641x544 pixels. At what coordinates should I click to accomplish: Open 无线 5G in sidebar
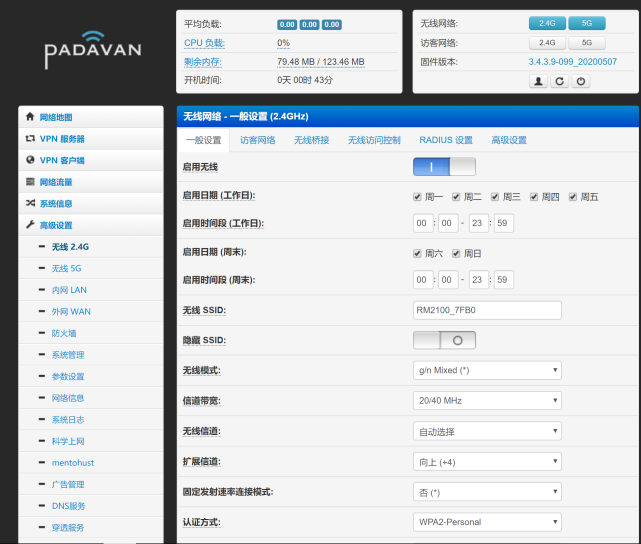[x=66, y=269]
